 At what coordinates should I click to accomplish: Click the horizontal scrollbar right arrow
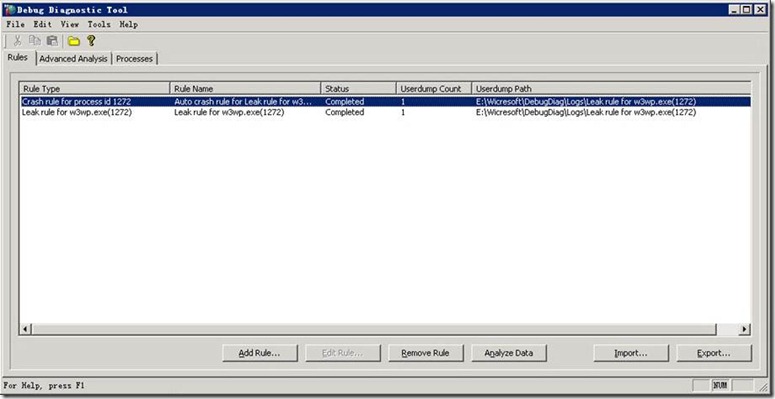pos(745,329)
